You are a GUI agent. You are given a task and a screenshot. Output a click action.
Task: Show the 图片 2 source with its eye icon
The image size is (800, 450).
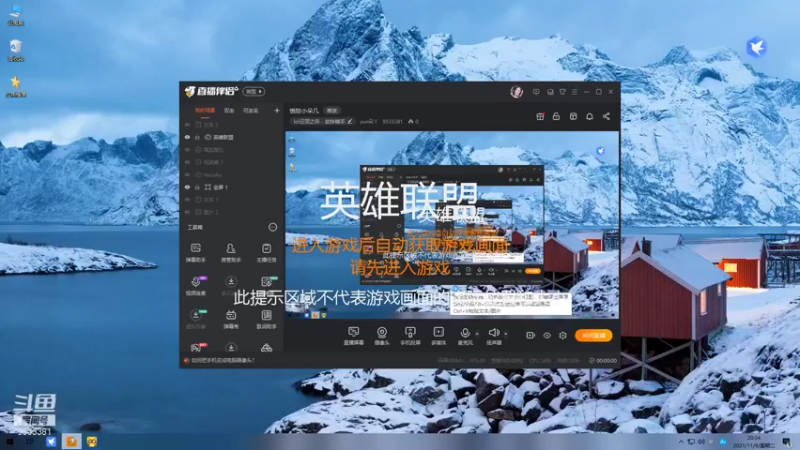(x=187, y=212)
